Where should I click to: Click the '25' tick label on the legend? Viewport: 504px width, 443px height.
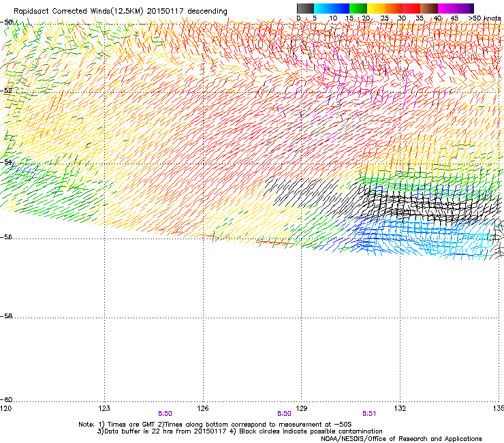[x=385, y=18]
